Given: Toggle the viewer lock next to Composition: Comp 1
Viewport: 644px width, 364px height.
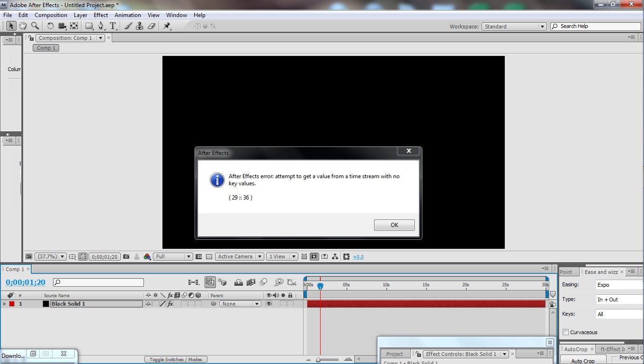Looking at the screenshot, I should (x=31, y=38).
